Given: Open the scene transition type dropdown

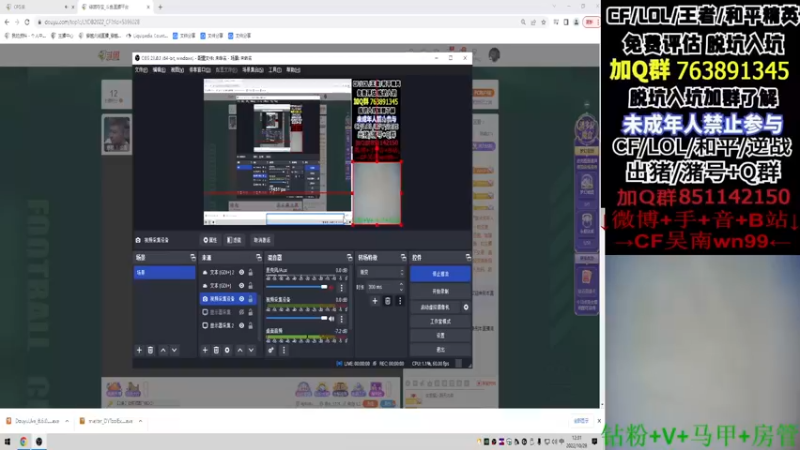Looking at the screenshot, I should point(381,272).
